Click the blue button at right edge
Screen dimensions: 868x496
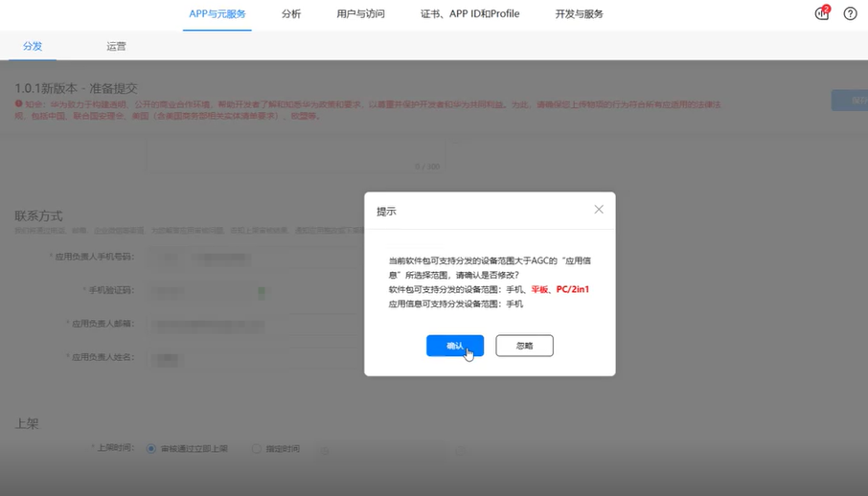click(x=850, y=100)
